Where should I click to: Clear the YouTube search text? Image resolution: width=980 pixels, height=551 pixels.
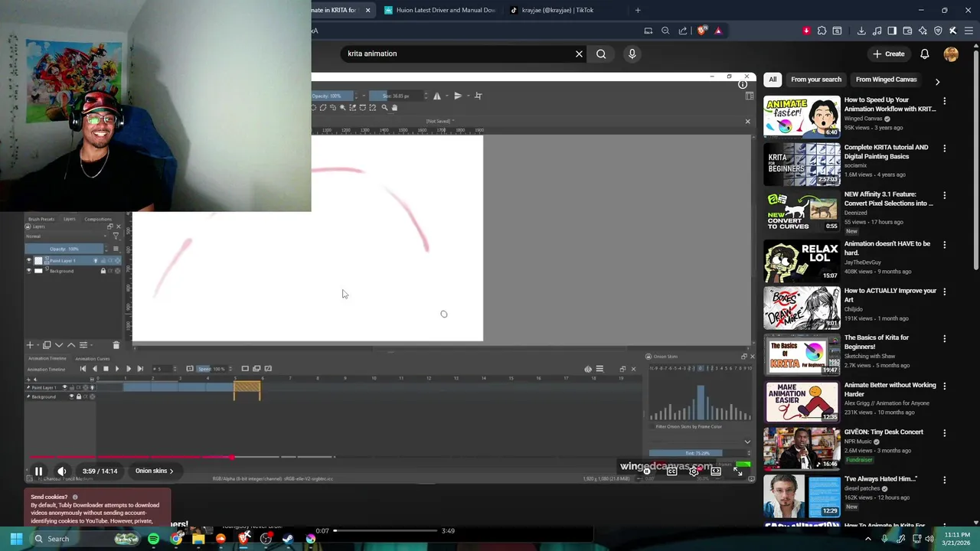pyautogui.click(x=579, y=54)
